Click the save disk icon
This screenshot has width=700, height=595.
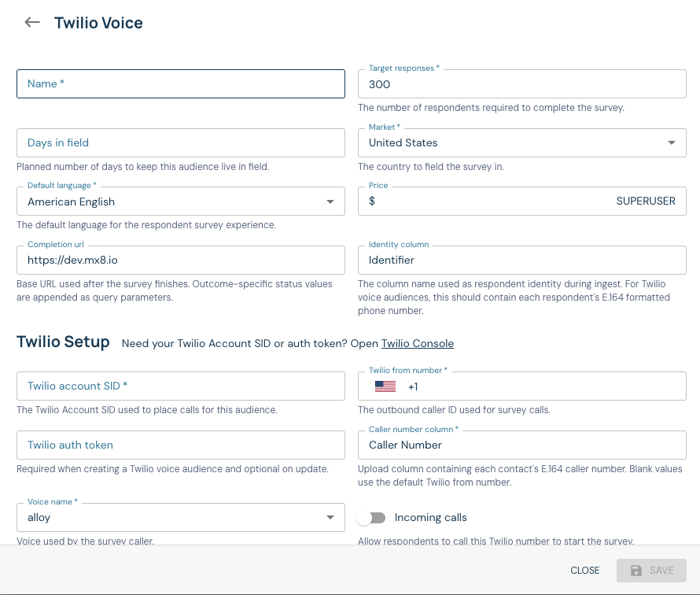point(636,571)
